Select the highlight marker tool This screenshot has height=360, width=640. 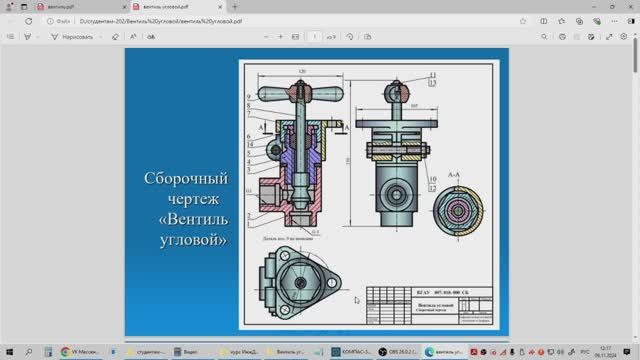(x=28, y=37)
